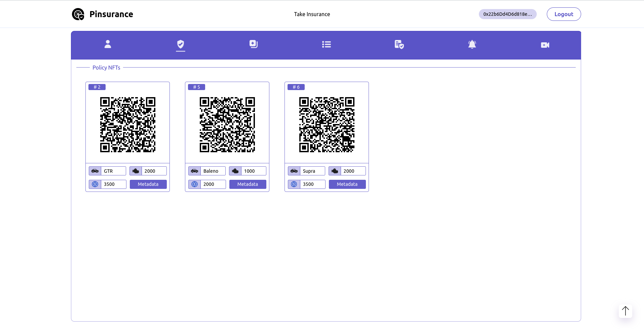Open the notifications bell tab
This screenshot has height=329, width=644.
(472, 44)
